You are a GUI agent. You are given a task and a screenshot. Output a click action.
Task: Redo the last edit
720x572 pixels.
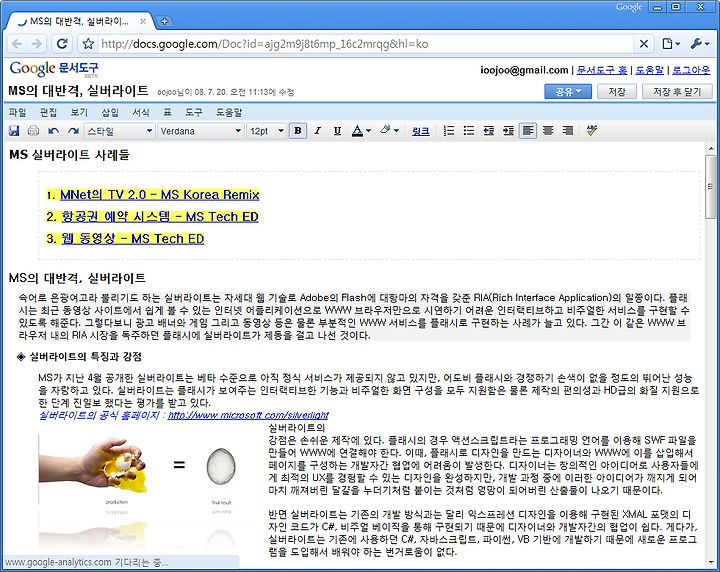click(73, 131)
